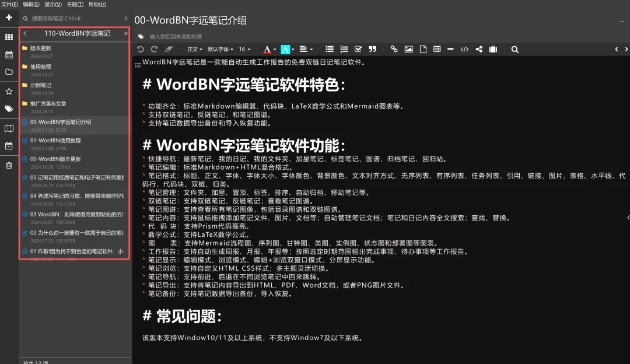The height and width of the screenshot is (364, 630).
Task: Open the 使用教程 folder
Action: (x=75, y=70)
